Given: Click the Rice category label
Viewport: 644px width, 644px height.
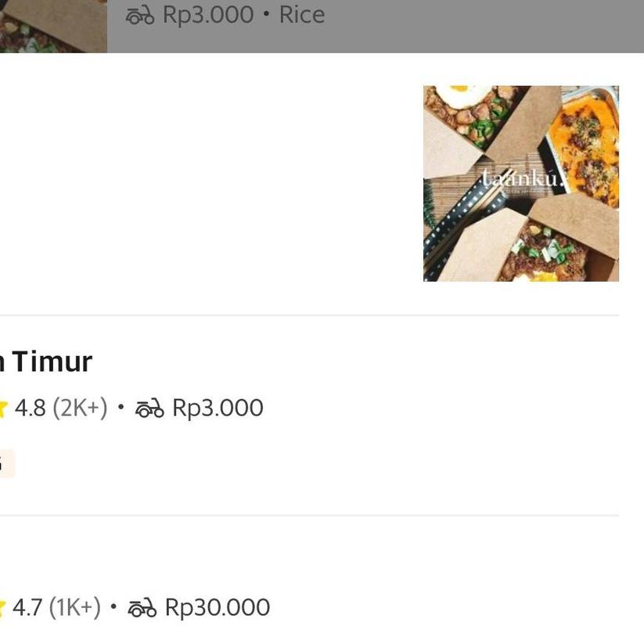Looking at the screenshot, I should point(302,15).
